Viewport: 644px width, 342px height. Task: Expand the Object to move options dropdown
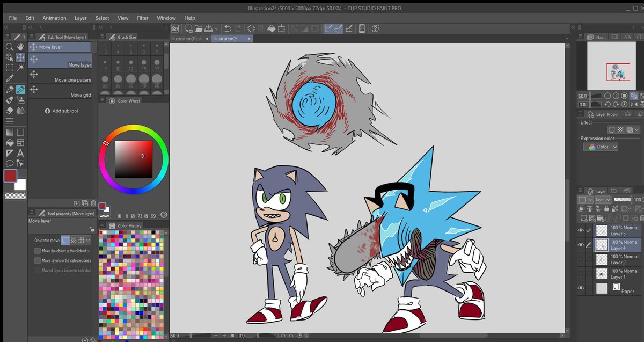click(88, 241)
